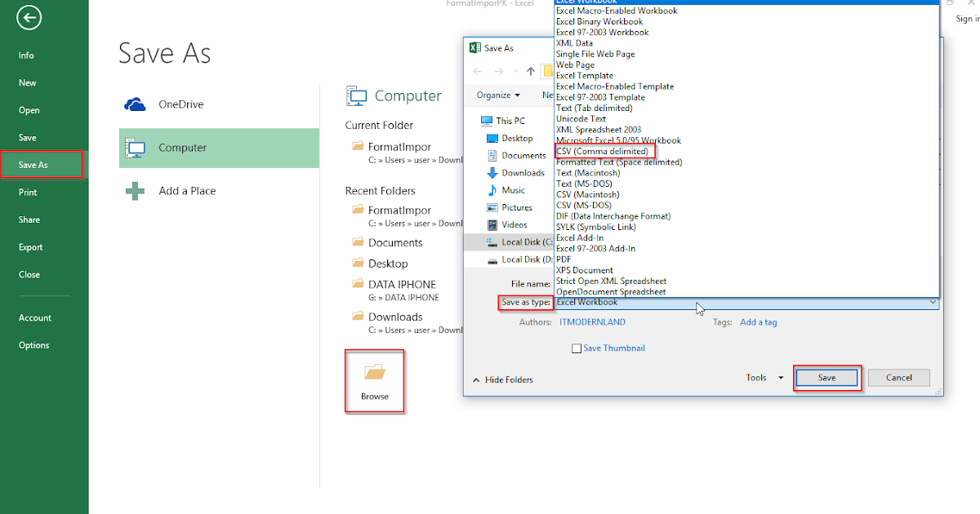Add a tag to the workbook
980x514 pixels.
point(758,321)
